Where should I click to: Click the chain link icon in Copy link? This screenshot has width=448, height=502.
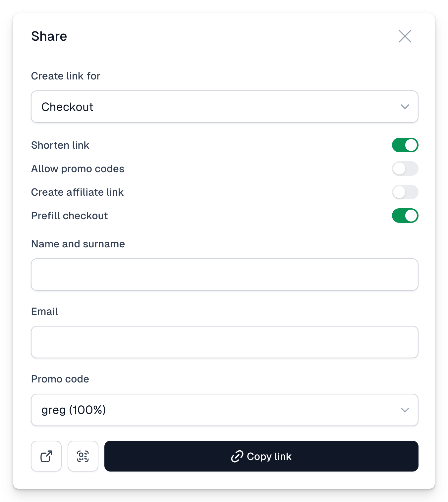click(237, 456)
